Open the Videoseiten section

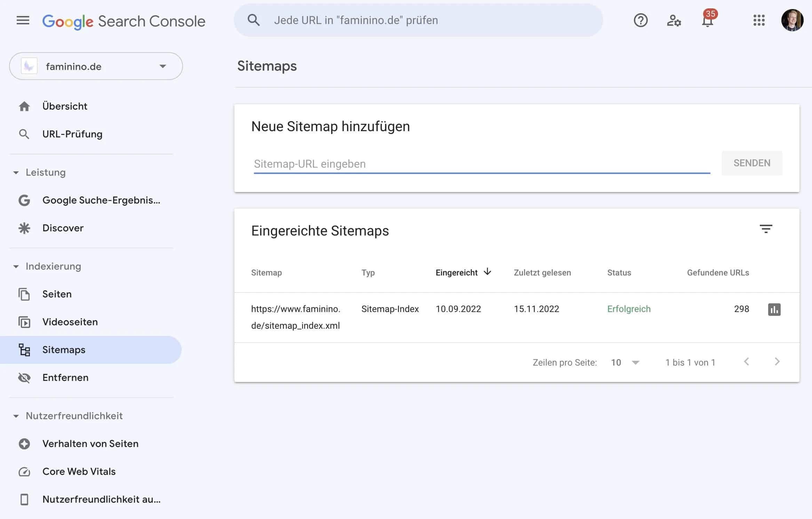(x=70, y=322)
